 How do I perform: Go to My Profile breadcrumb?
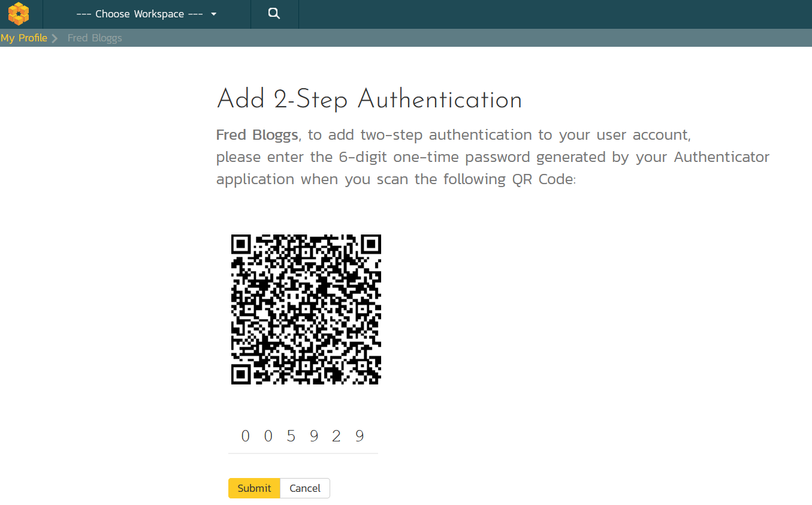tap(24, 38)
